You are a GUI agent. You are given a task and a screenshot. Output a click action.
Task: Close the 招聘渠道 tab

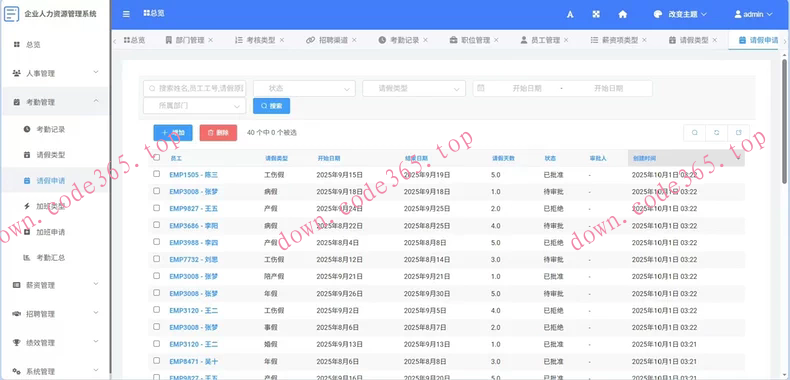tap(354, 40)
